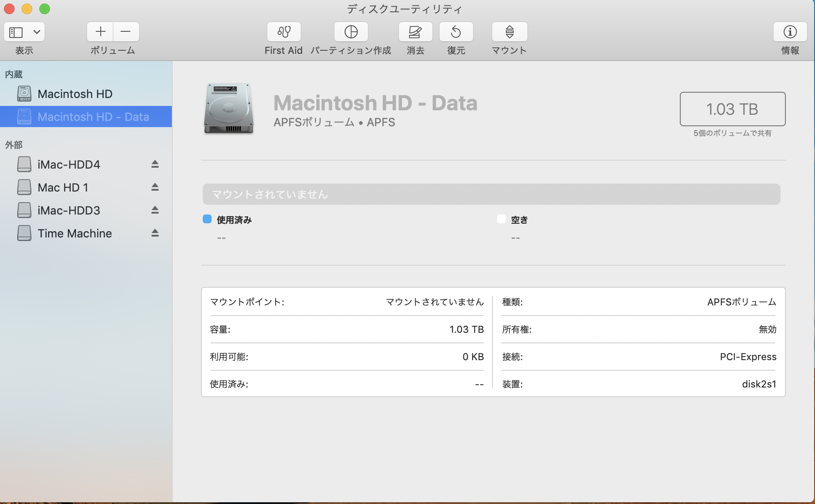Screen dimensions: 815x504
Task: Eject the iMac-HDD3 disk
Action: click(155, 210)
